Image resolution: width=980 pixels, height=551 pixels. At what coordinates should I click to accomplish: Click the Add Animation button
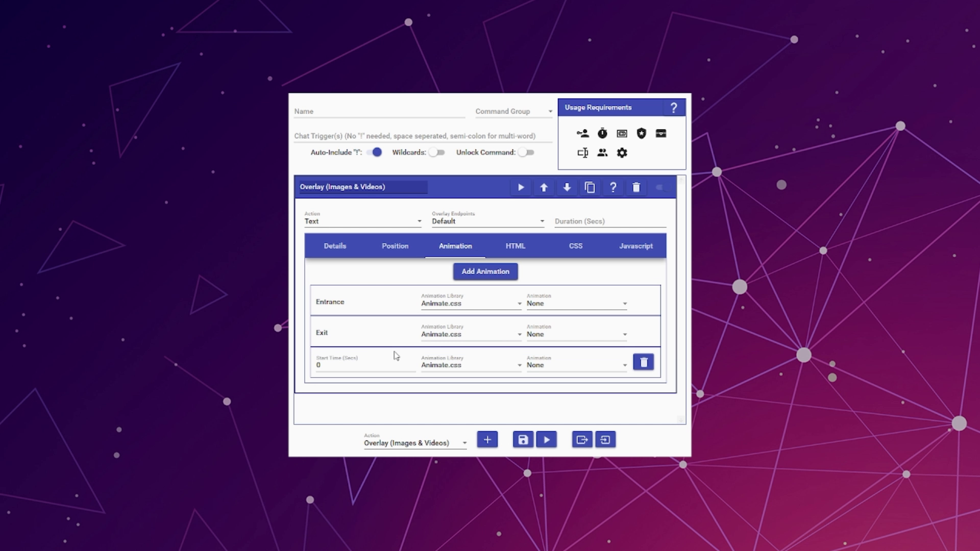click(485, 271)
